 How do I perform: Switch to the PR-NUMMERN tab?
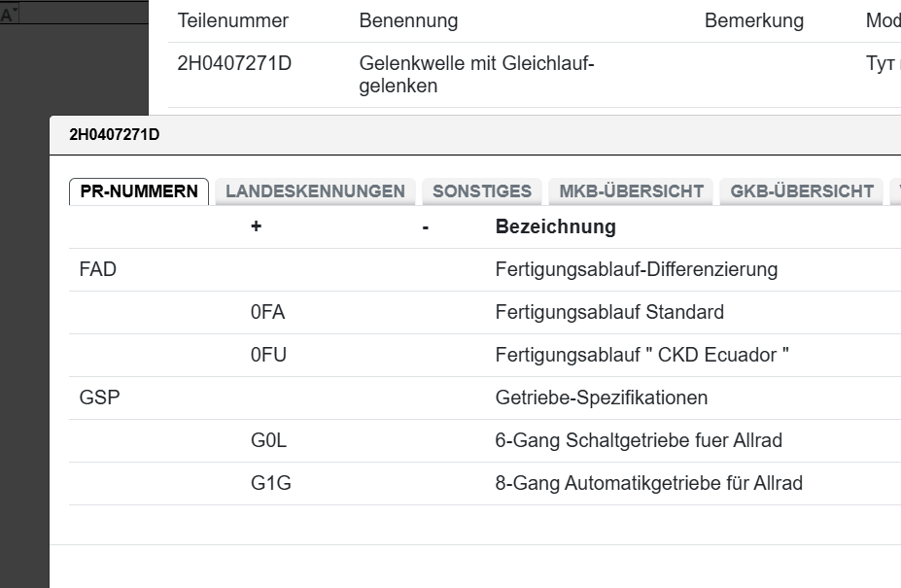[139, 191]
